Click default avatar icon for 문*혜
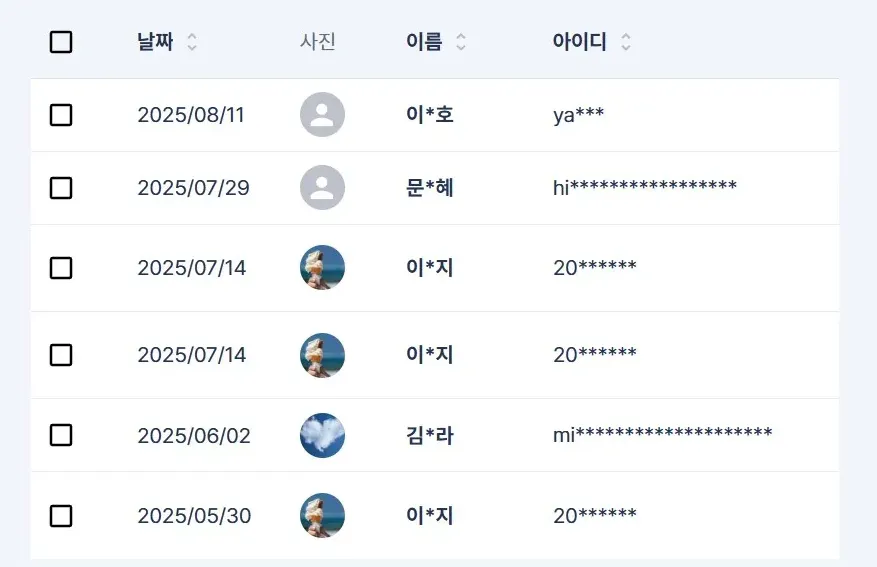This screenshot has height=567, width=877. pyautogui.click(x=322, y=187)
